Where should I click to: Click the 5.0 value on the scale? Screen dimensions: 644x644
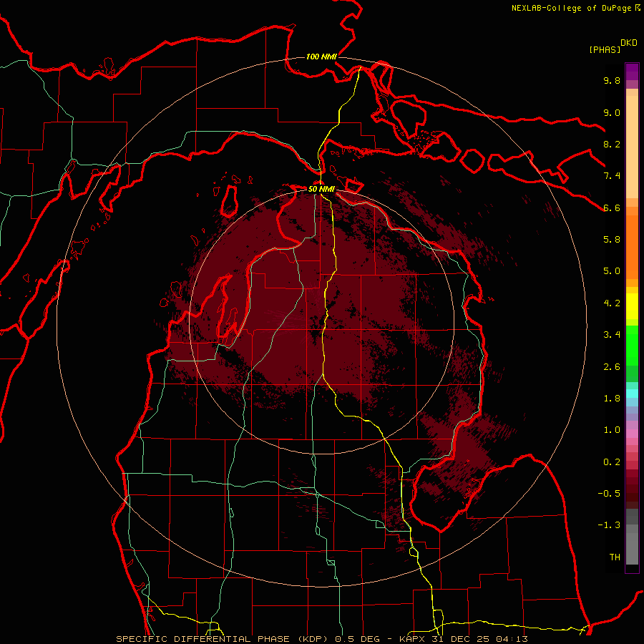[x=612, y=271]
